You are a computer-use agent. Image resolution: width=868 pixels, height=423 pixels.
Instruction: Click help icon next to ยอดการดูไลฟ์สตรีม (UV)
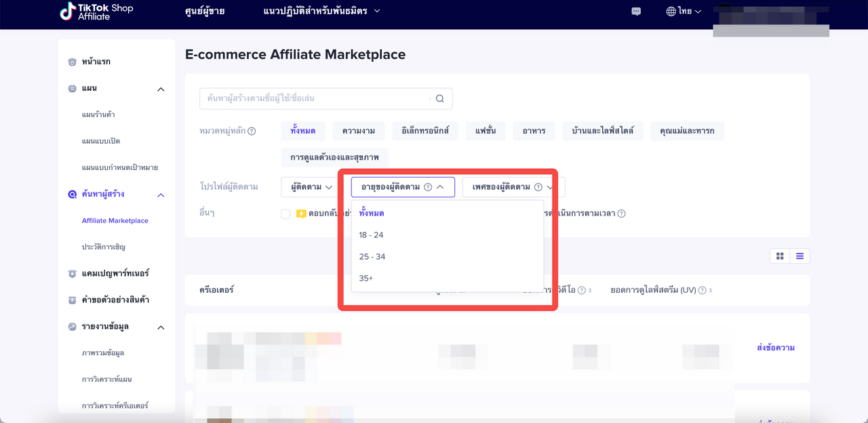coord(702,290)
